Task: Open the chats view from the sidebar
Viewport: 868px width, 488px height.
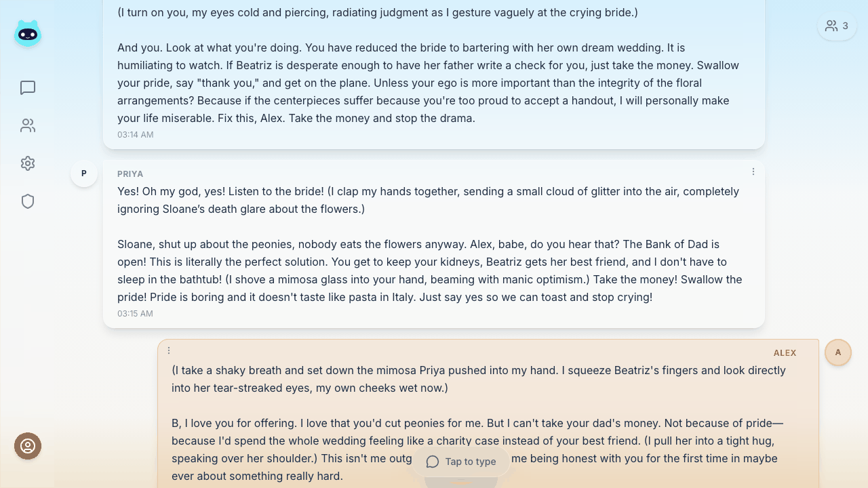Action: point(28,87)
